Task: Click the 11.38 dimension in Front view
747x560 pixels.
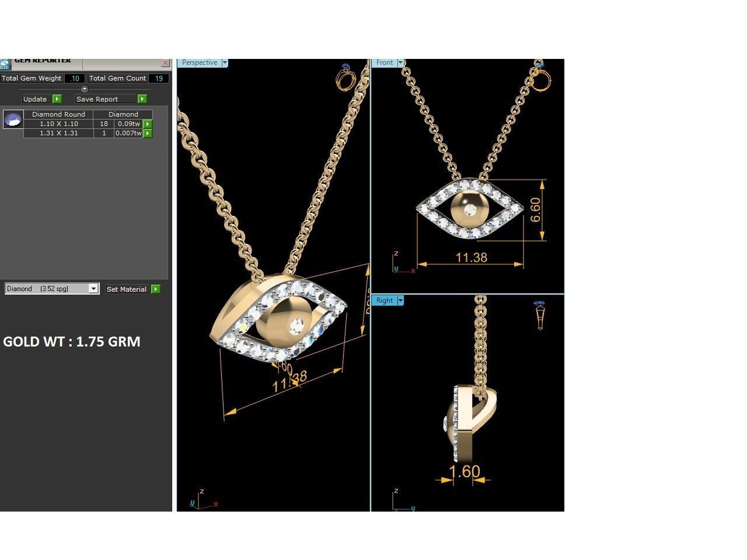Action: pyautogui.click(x=472, y=257)
